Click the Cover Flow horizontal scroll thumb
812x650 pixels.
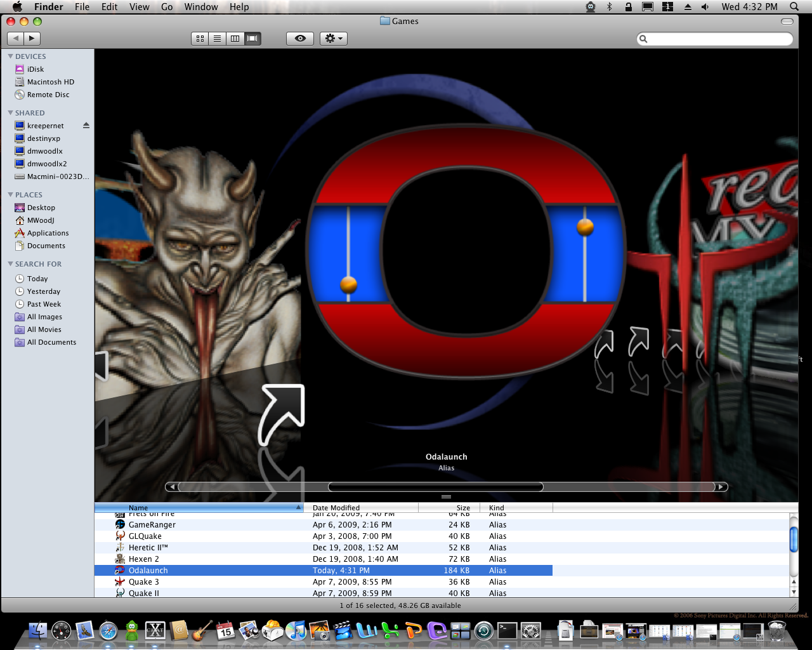click(435, 487)
